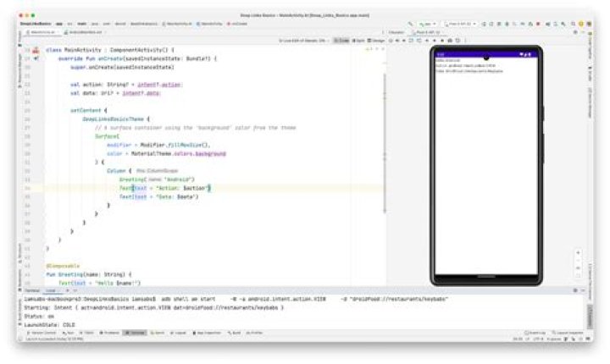Click the onCreate override gutter icon
This screenshot has height=364, width=610.
[36, 58]
